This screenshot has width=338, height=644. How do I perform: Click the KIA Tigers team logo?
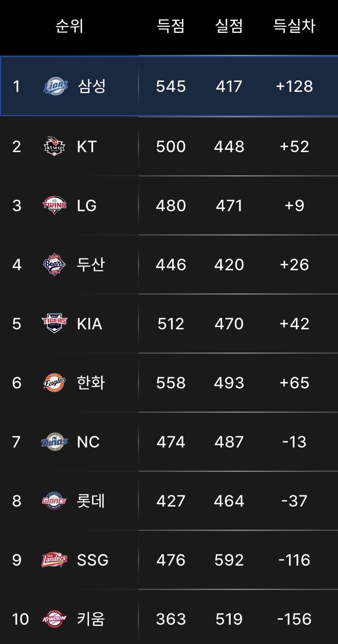coord(54,324)
